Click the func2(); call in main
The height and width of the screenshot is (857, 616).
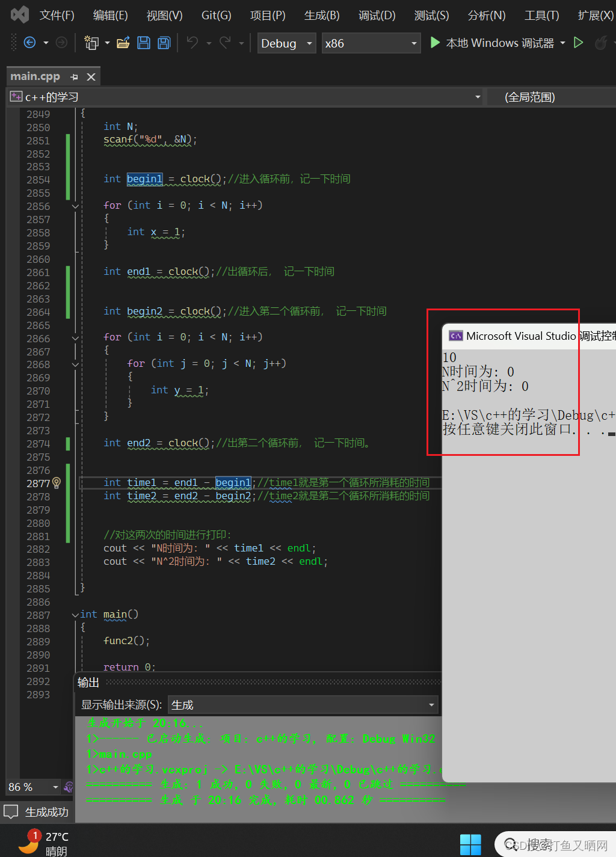(126, 640)
